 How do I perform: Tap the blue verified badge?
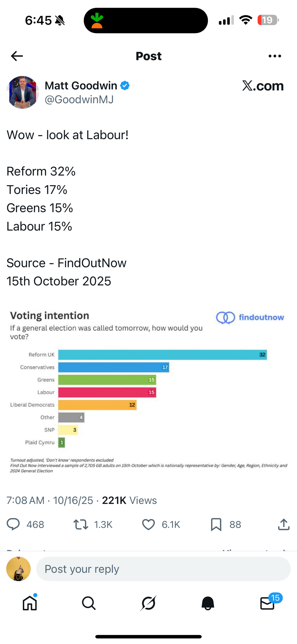pos(125,86)
